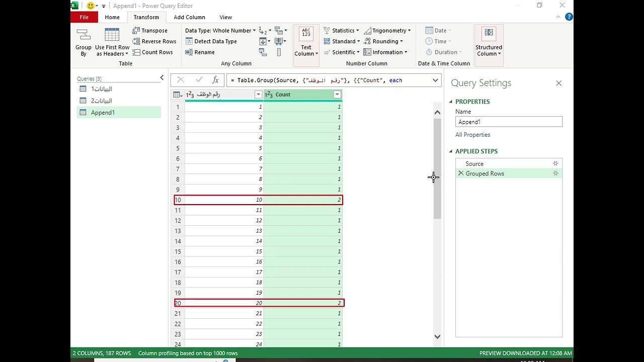Screen dimensions: 644x362
Task: Select the Append1 query in the list
Action: coord(119,113)
